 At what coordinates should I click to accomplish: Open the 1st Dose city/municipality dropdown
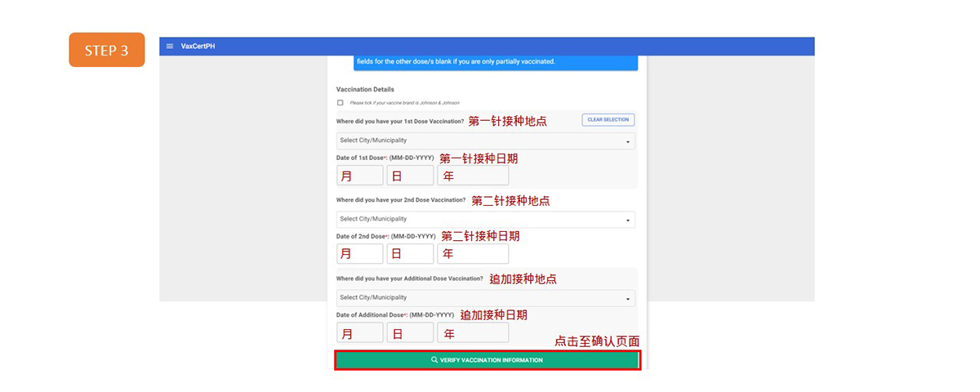tap(485, 140)
